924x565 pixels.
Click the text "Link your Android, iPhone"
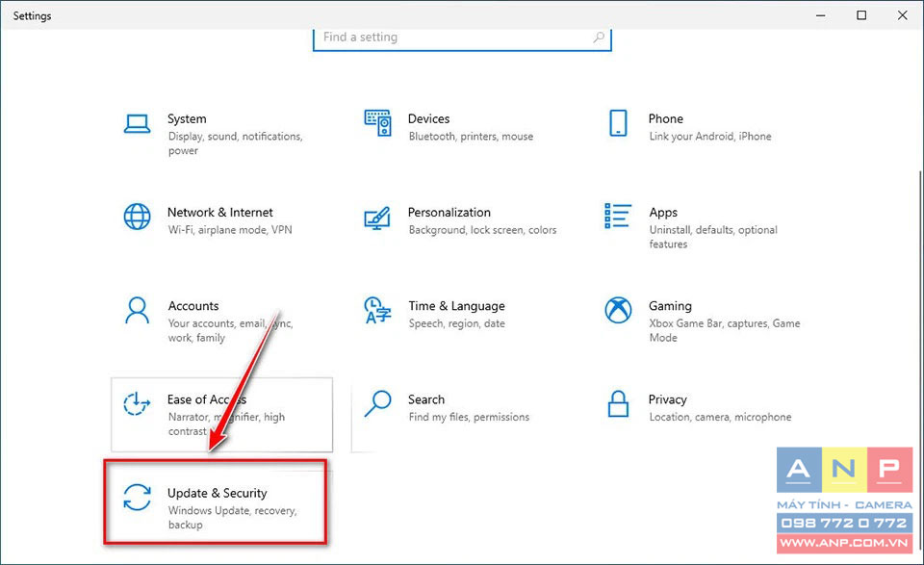coord(710,136)
